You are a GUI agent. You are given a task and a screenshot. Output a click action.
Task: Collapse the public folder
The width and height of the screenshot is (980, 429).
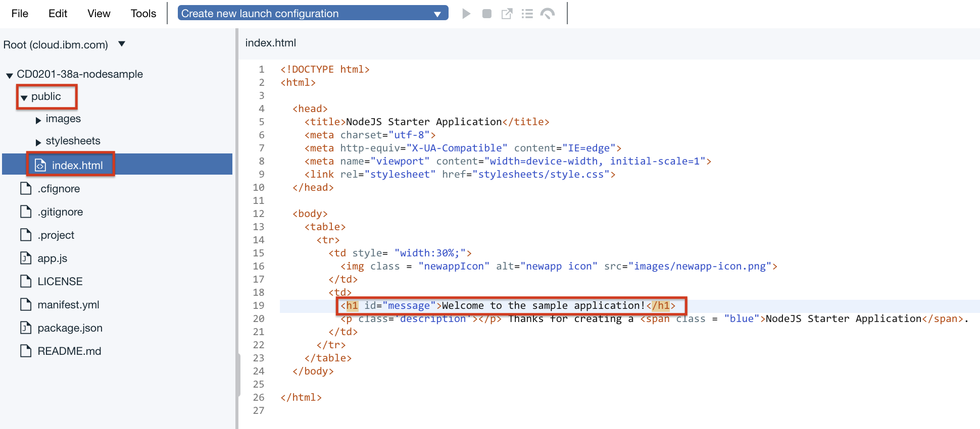(x=24, y=98)
